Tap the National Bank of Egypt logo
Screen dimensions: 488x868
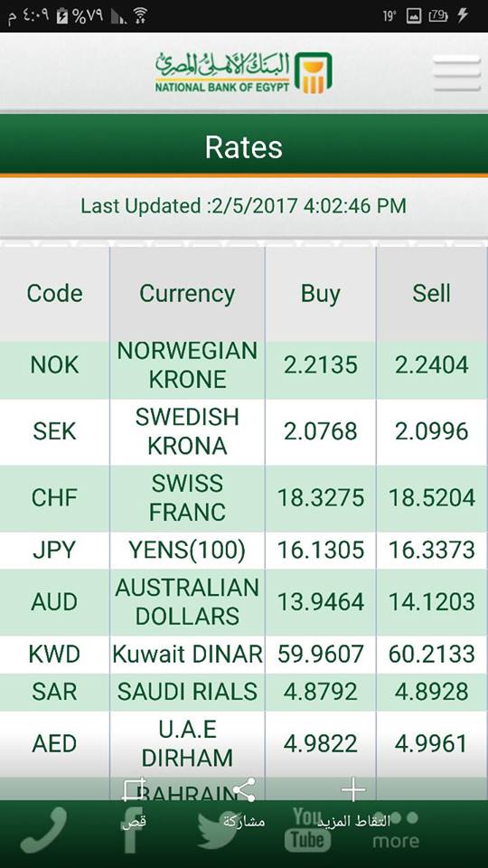click(243, 72)
